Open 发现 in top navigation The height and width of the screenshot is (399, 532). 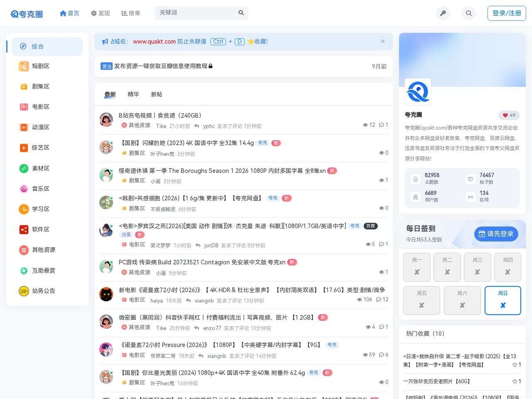101,13
